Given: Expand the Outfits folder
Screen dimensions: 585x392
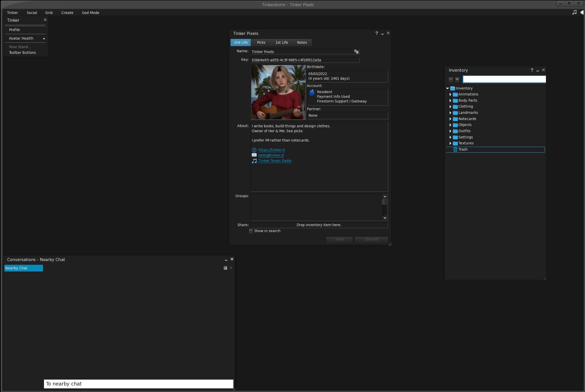Looking at the screenshot, I should click(x=450, y=131).
